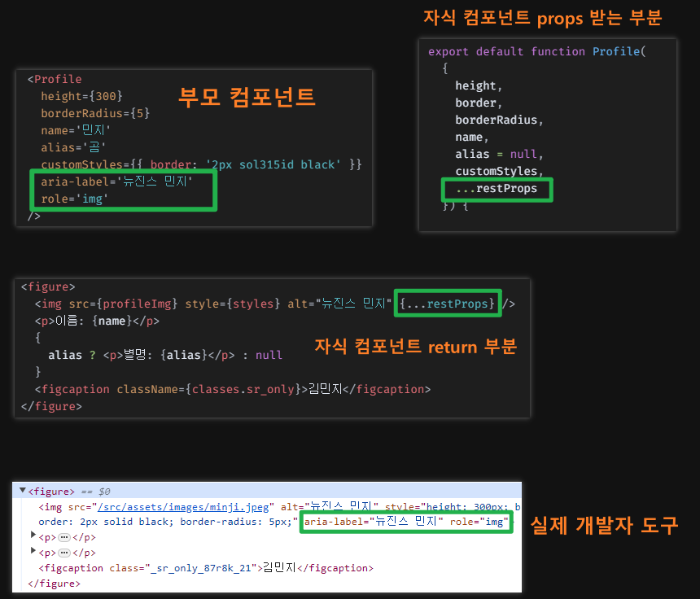Click the customStyles parameter in Profile function

[499, 171]
